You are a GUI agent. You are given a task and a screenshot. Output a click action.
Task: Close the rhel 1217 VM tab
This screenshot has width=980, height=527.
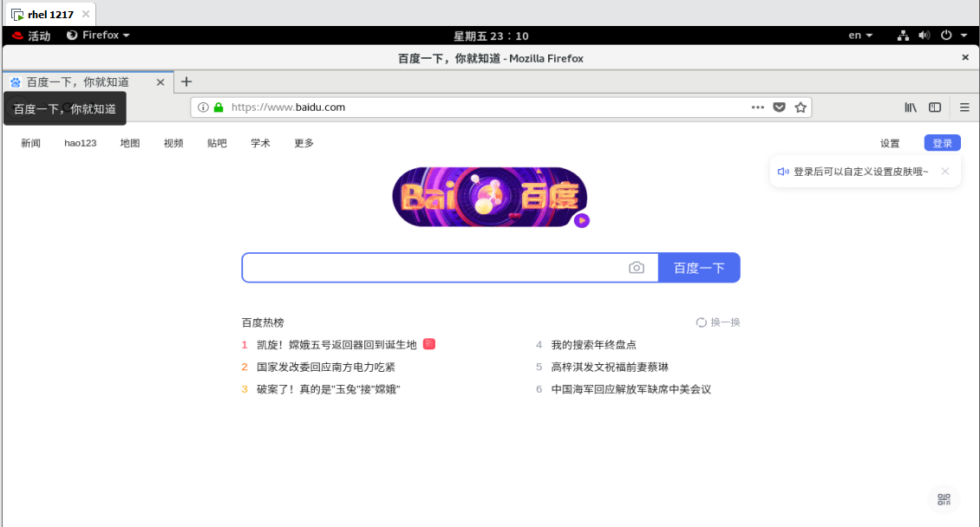tap(86, 14)
